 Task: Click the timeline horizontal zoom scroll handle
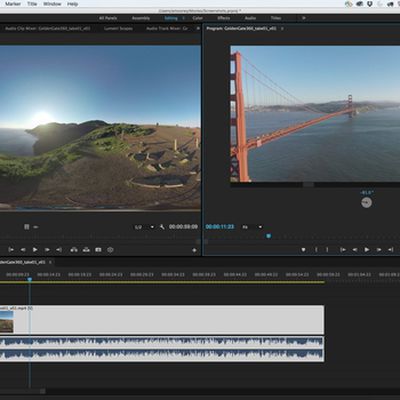(x=43, y=391)
